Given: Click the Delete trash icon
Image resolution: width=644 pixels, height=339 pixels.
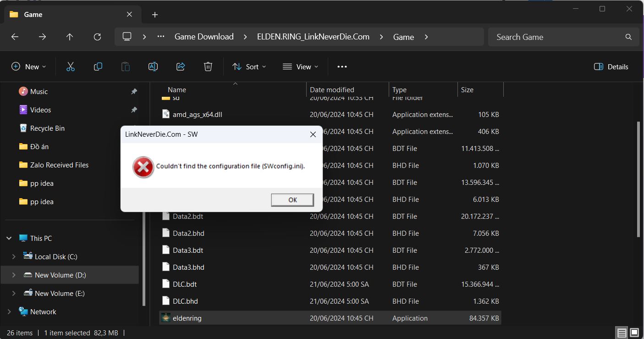Looking at the screenshot, I should [208, 67].
